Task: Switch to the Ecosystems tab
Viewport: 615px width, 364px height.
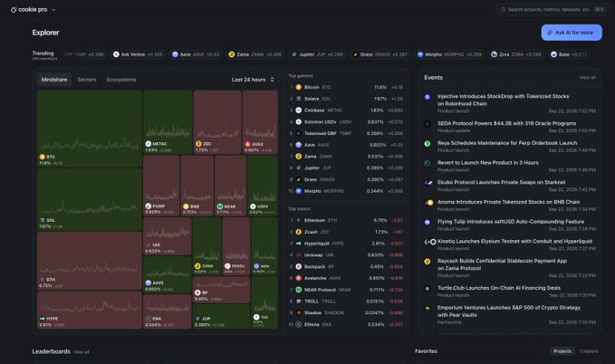Action: [121, 80]
